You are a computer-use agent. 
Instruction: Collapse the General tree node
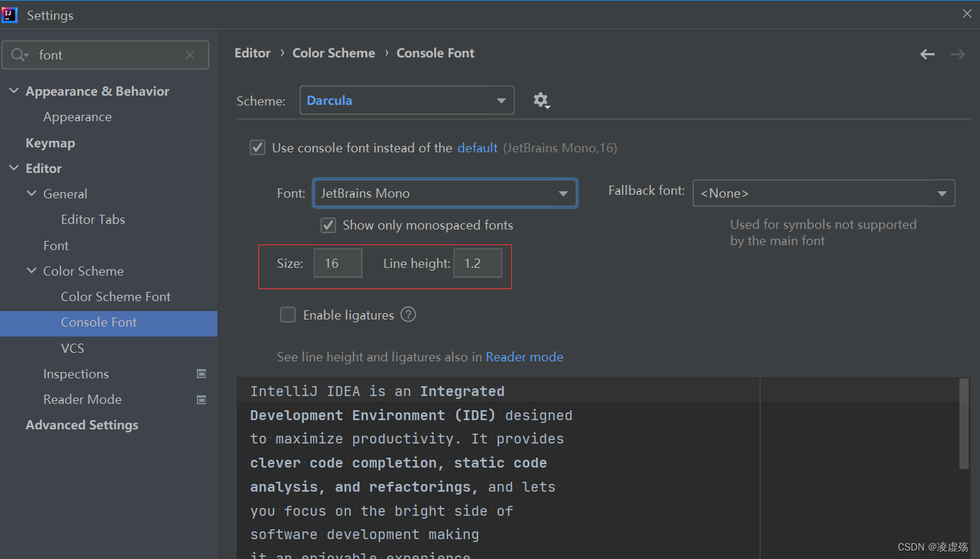point(31,193)
